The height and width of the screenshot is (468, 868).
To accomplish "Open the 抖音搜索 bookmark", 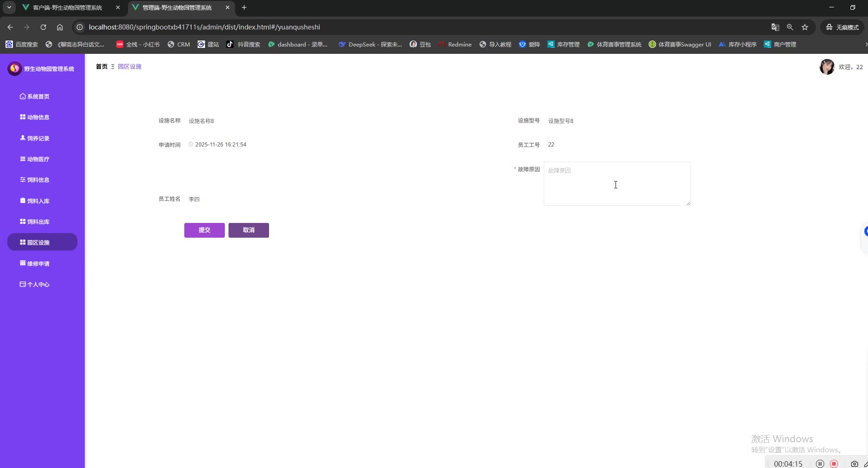I will [x=243, y=45].
